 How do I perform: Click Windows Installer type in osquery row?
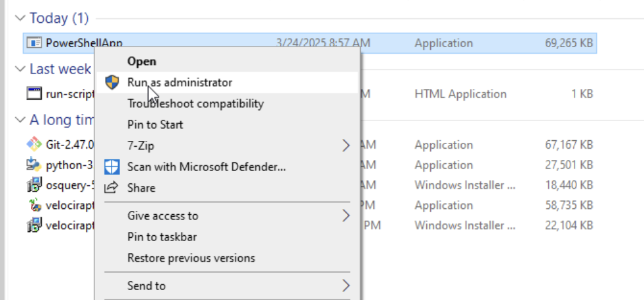coord(464,185)
